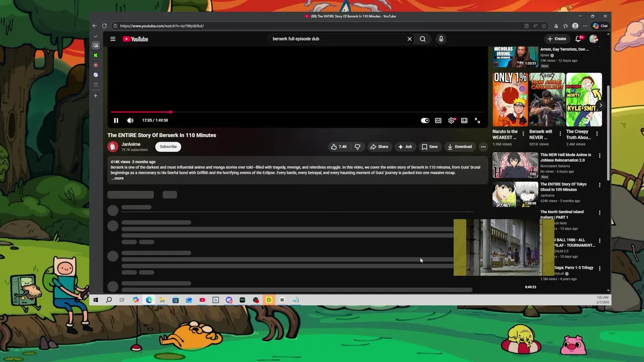The image size is (644, 362).
Task: Download the video
Action: [460, 147]
